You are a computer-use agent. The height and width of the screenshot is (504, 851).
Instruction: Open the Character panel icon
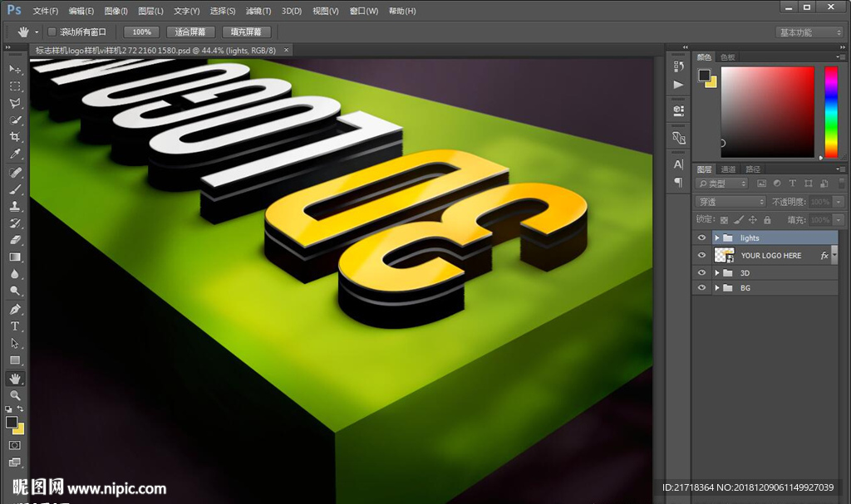pos(679,164)
